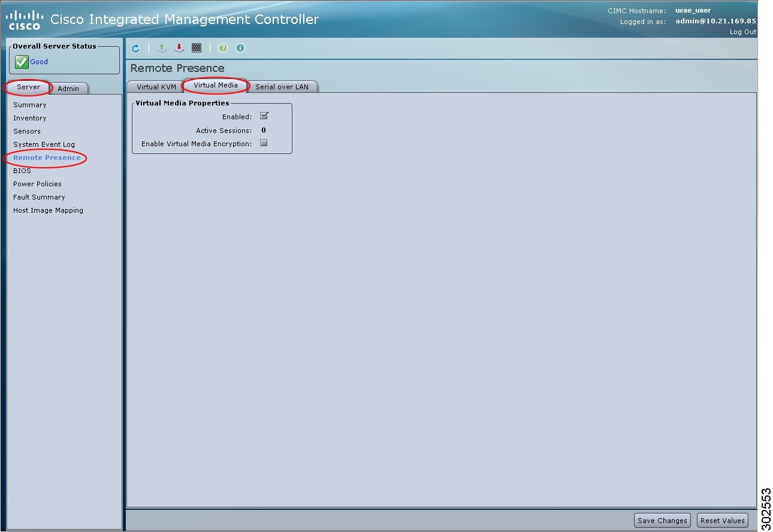Click the Log Out link
This screenshot has height=532, width=773.
tap(742, 32)
